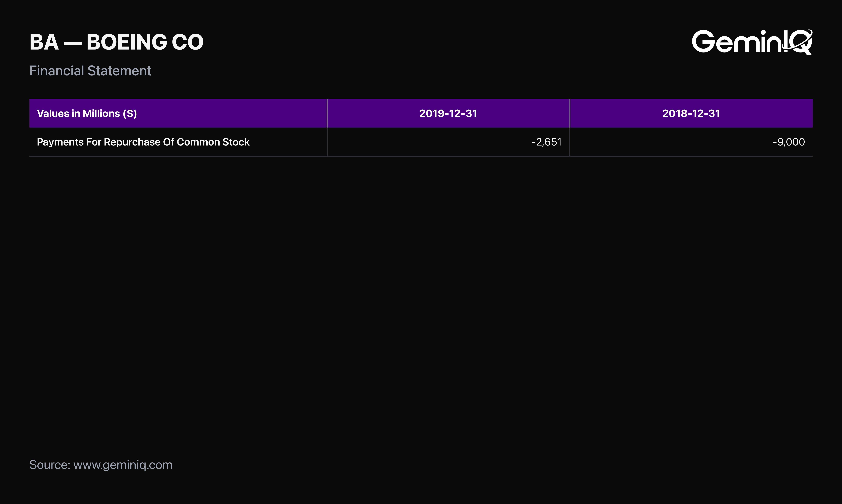
Task: Click the GeminIQ logo
Action: (x=752, y=42)
